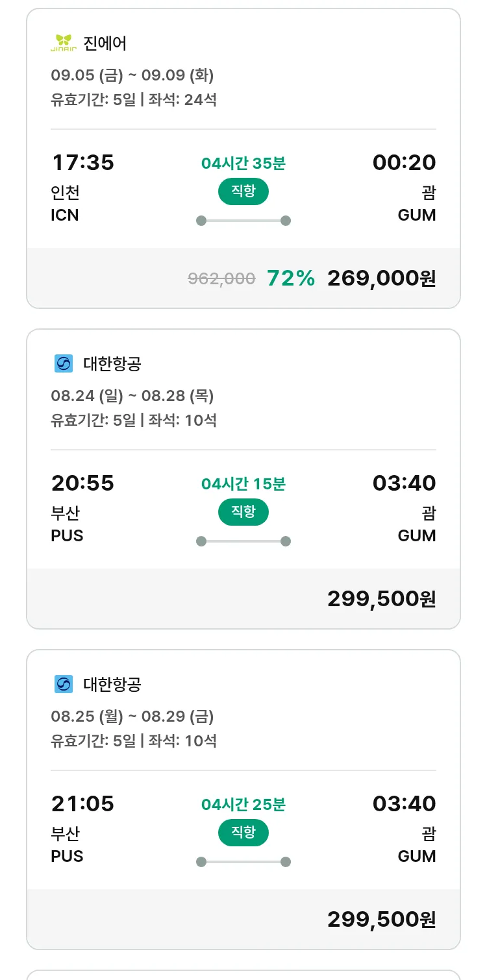
Task: Click 직항 badge on the Jin Air flight
Action: point(243,191)
